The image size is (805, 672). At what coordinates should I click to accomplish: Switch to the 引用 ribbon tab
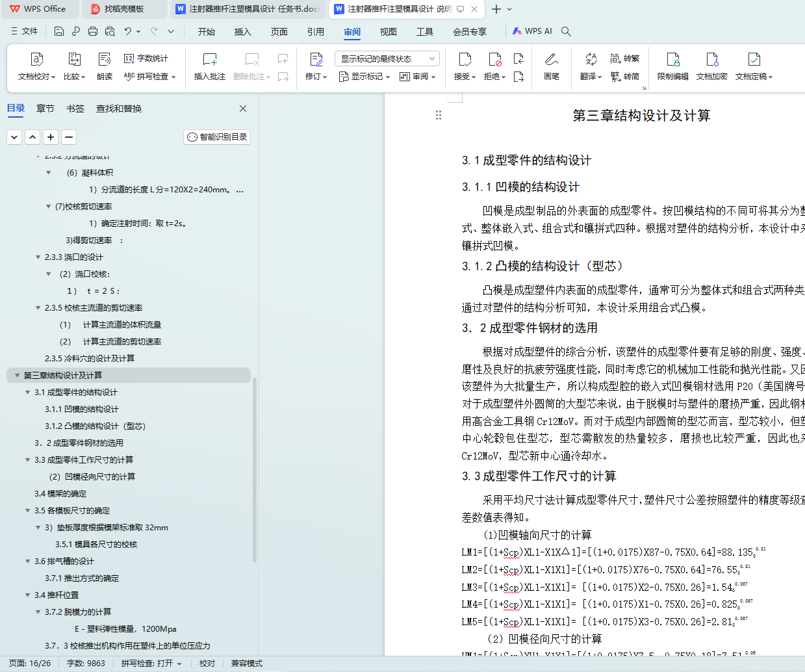[x=316, y=31]
